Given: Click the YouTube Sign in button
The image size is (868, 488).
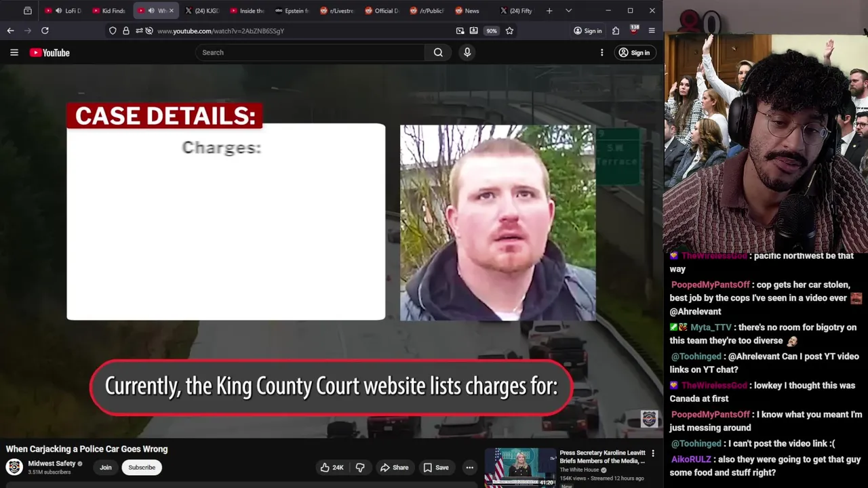Looking at the screenshot, I should 634,52.
